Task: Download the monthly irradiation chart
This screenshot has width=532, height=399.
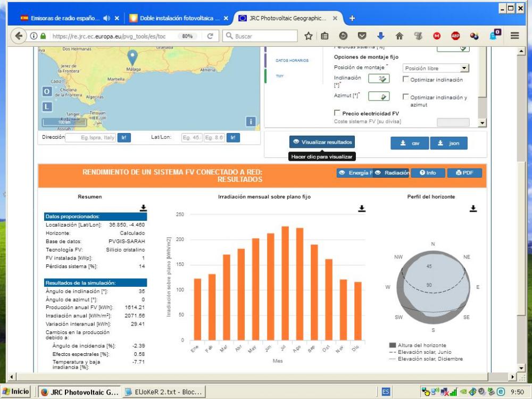Action: coord(362,209)
